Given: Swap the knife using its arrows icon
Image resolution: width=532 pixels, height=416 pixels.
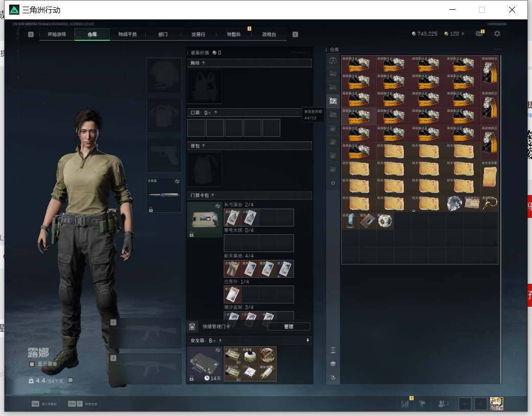Looking at the screenshot, I should click(177, 181).
